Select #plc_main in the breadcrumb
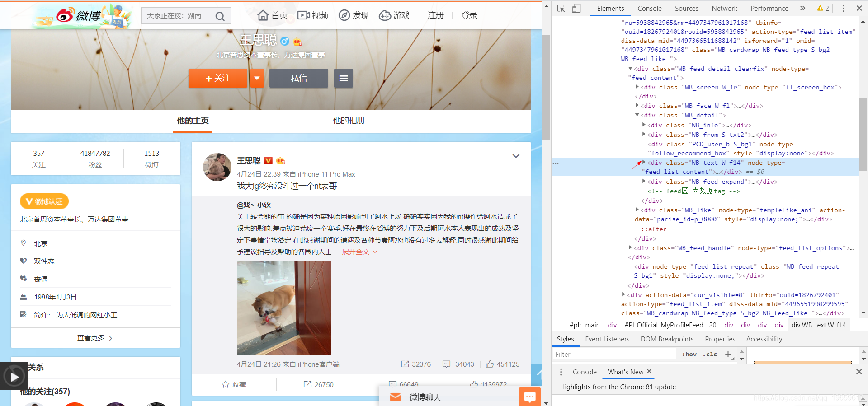This screenshot has width=868, height=406. pyautogui.click(x=585, y=325)
